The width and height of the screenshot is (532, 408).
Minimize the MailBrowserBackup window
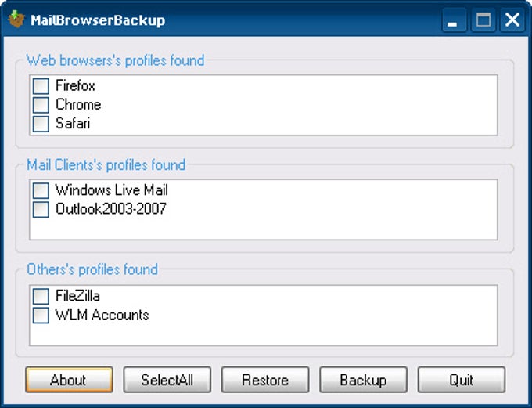454,20
